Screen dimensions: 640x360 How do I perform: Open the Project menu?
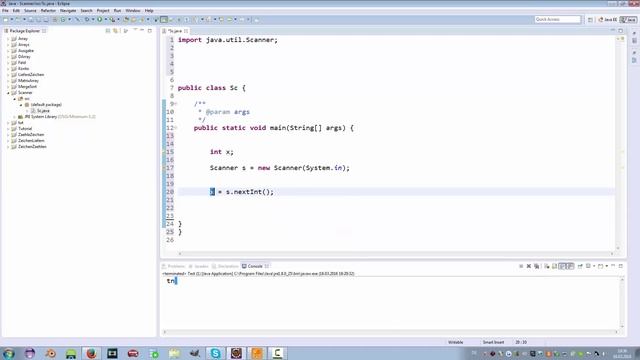coord(103,11)
